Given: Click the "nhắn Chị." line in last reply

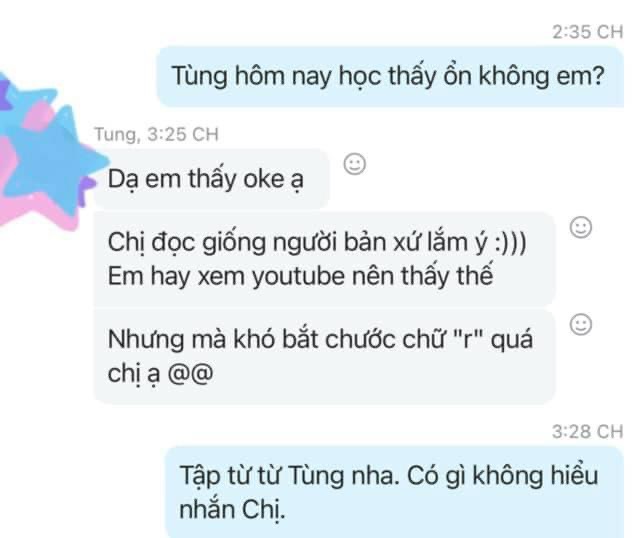Looking at the screenshot, I should (232, 510).
